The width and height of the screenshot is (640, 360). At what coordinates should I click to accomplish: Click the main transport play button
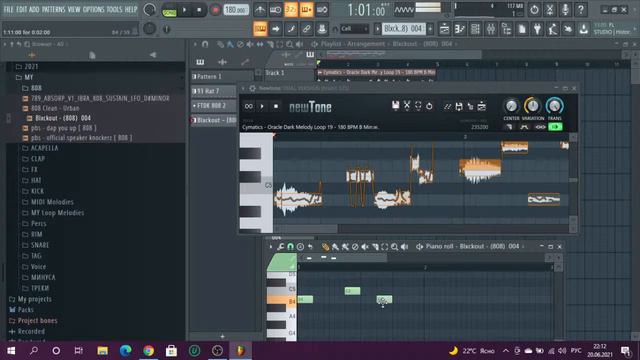(x=184, y=10)
